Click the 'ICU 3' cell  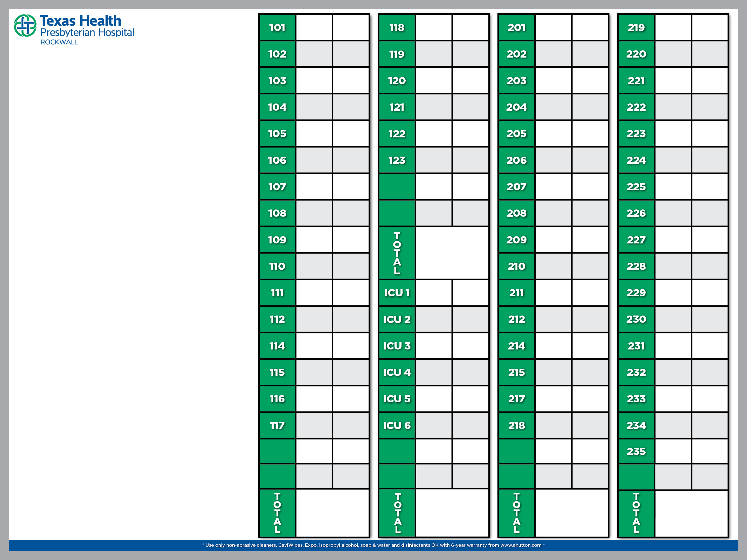coord(397,346)
